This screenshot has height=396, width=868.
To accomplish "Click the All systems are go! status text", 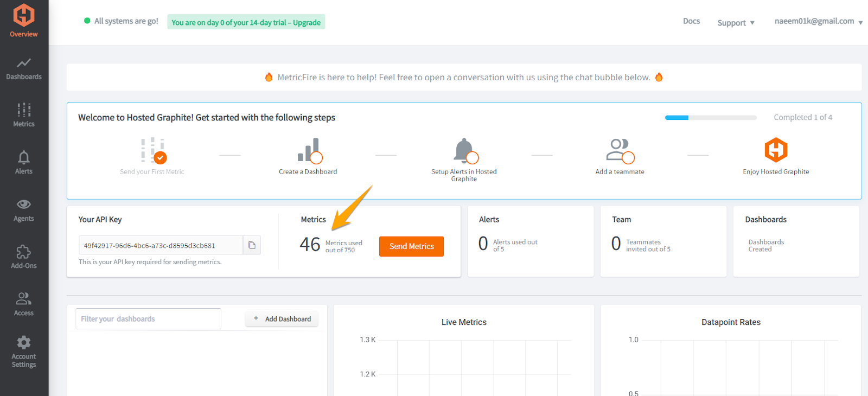I will (126, 21).
